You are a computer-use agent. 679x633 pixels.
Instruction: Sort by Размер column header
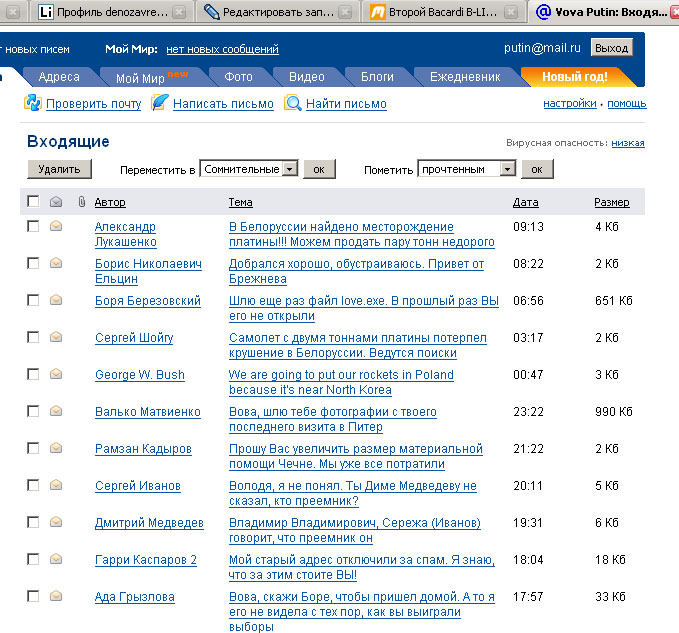[x=612, y=202]
